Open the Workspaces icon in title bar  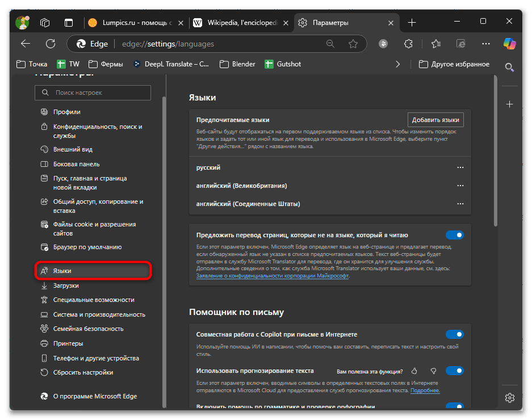(45, 23)
